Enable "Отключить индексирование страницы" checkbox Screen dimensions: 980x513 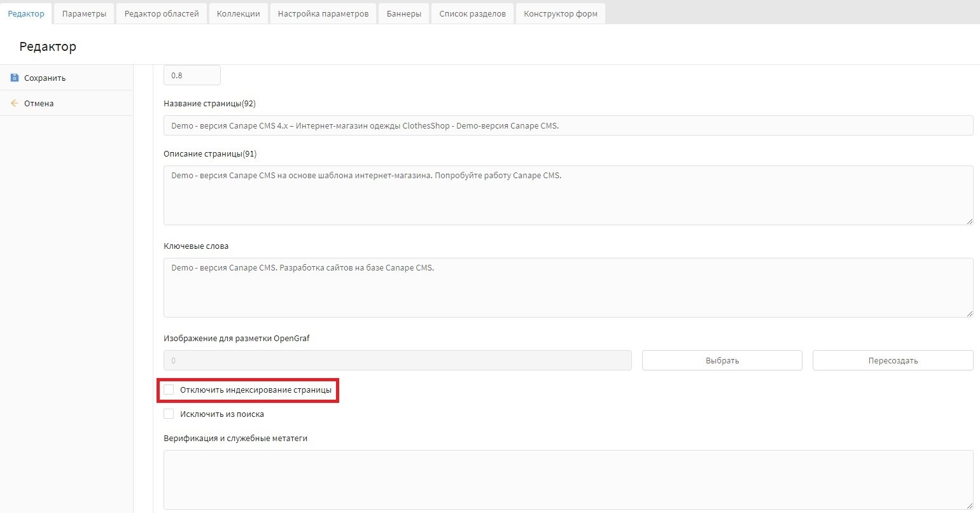pyautogui.click(x=169, y=390)
